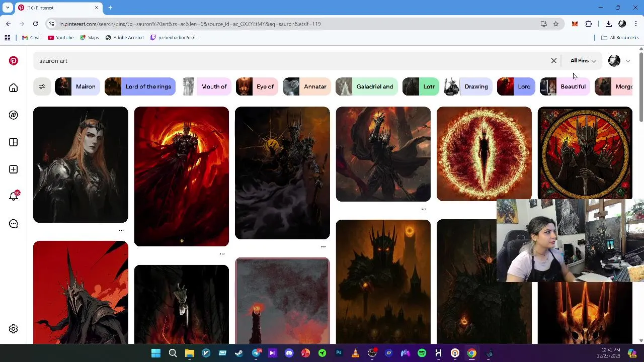Open the stained-glass Sauron pin
Screen dimensions: 644x362
click(585, 153)
